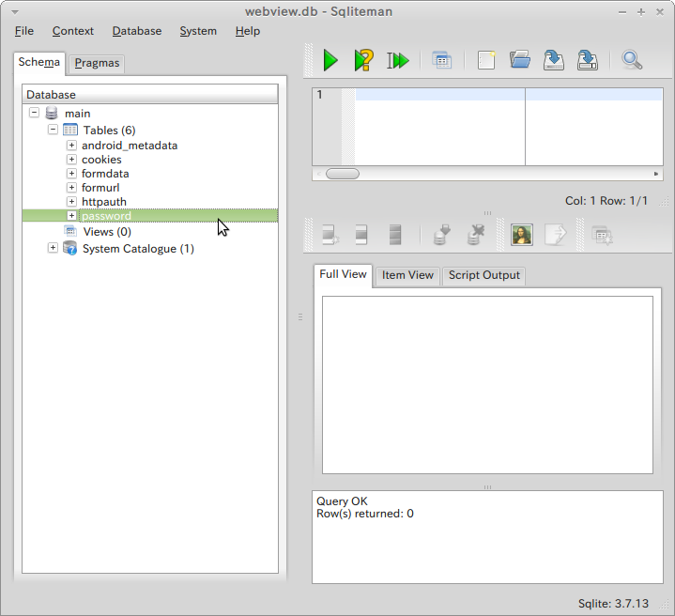Collapse the Tables (6) node
Viewport: 675px width, 616px height.
53,130
